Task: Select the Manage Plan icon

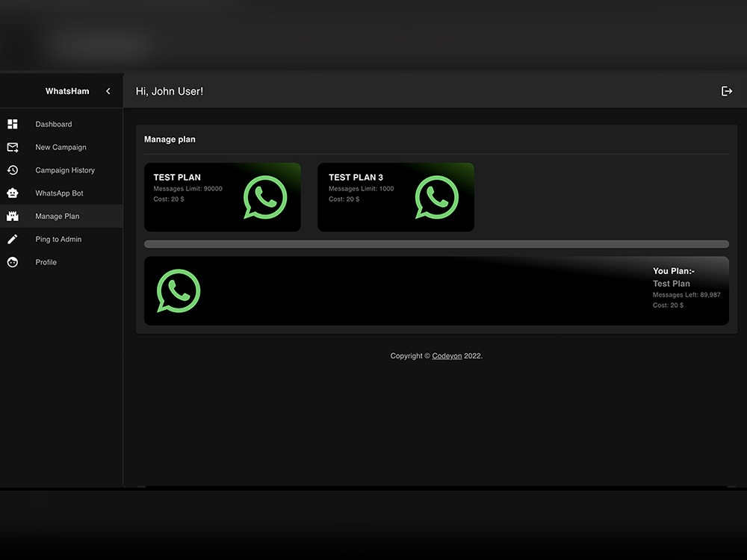Action: coord(12,216)
